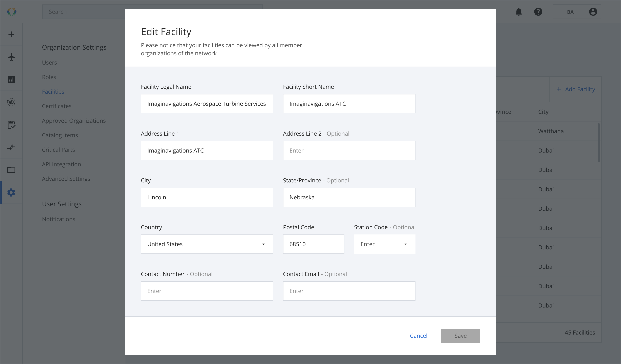Click the Watthana city cell
Image resolution: width=621 pixels, height=364 pixels.
[551, 131]
